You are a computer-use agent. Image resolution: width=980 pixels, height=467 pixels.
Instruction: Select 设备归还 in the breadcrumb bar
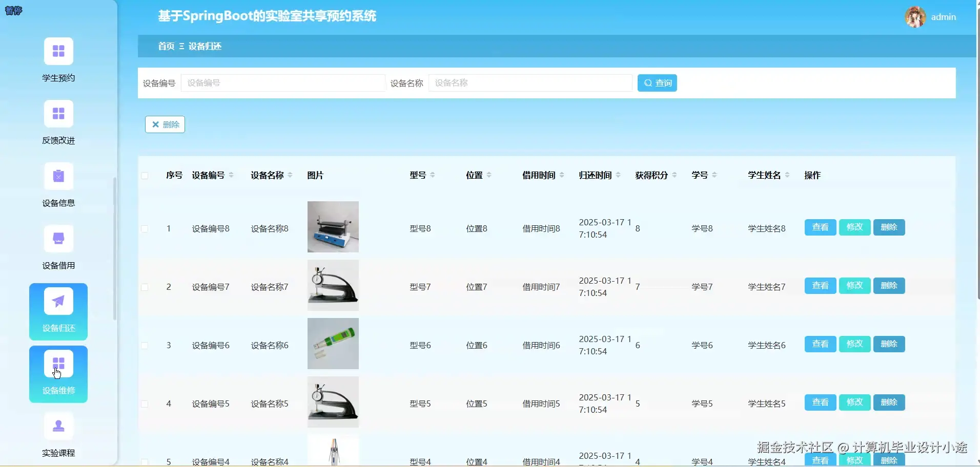click(205, 46)
